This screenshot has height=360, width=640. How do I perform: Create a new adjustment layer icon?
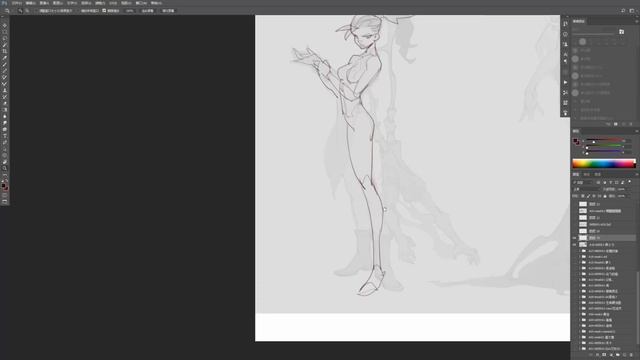[611, 355]
